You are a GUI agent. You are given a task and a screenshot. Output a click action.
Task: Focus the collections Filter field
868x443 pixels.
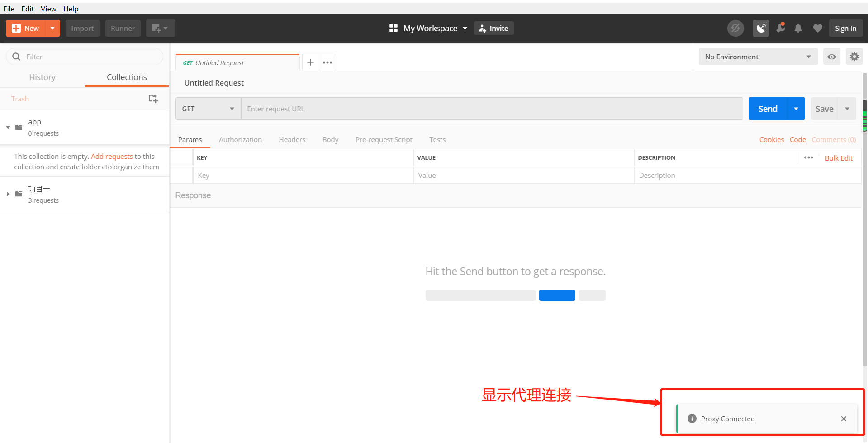(85, 57)
